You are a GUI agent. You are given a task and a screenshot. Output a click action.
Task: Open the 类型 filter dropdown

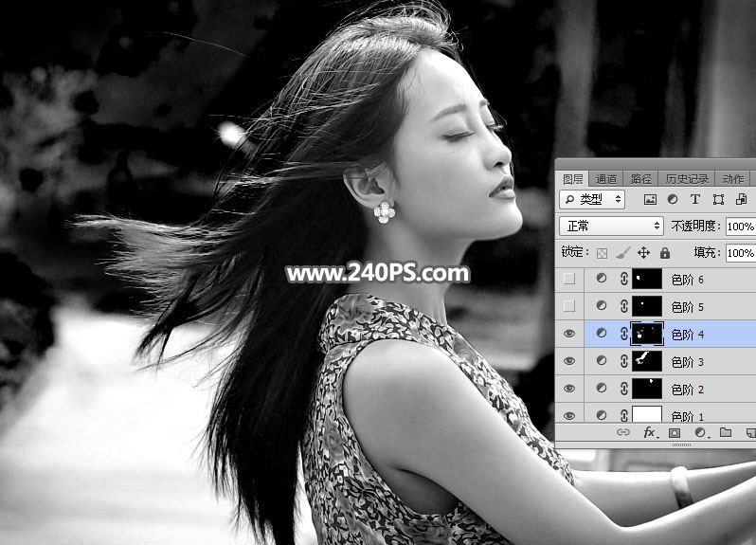592,199
